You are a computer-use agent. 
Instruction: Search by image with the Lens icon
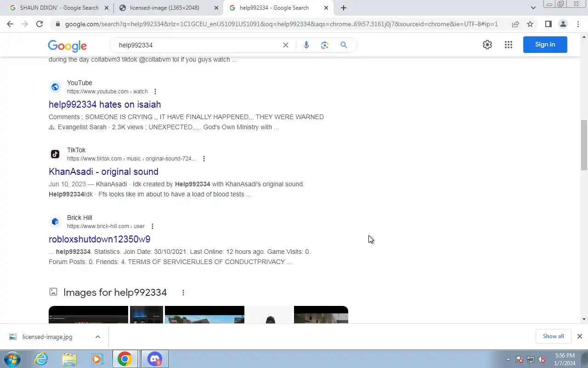pyautogui.click(x=325, y=45)
